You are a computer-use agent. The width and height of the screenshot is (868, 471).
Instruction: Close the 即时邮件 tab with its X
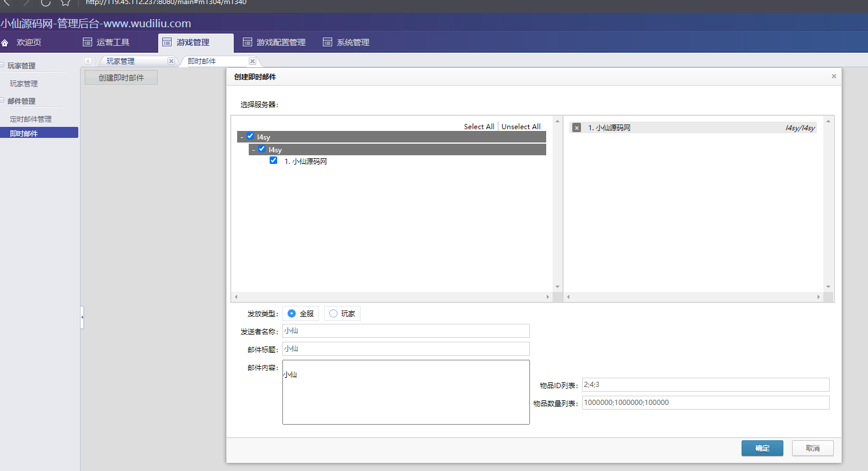(x=252, y=61)
